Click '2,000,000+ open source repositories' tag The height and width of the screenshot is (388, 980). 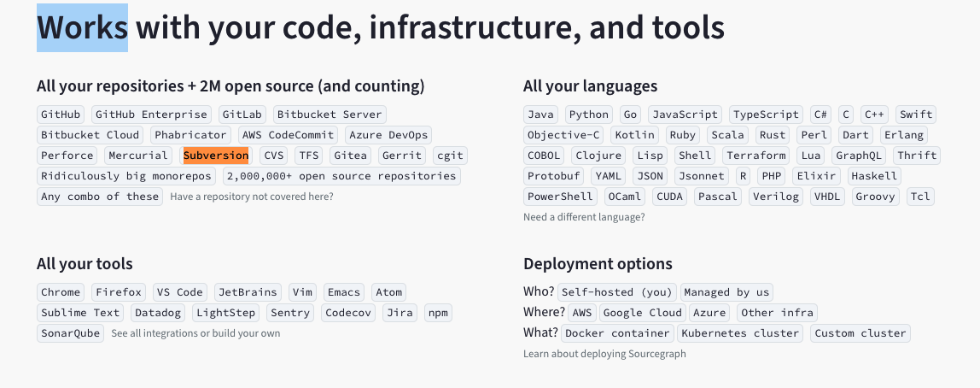341,176
